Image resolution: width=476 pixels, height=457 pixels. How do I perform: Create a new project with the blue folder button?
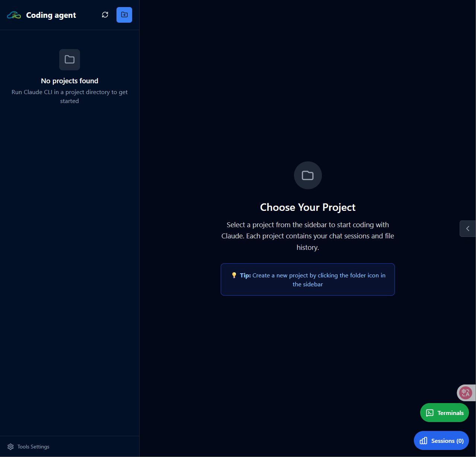click(x=124, y=15)
